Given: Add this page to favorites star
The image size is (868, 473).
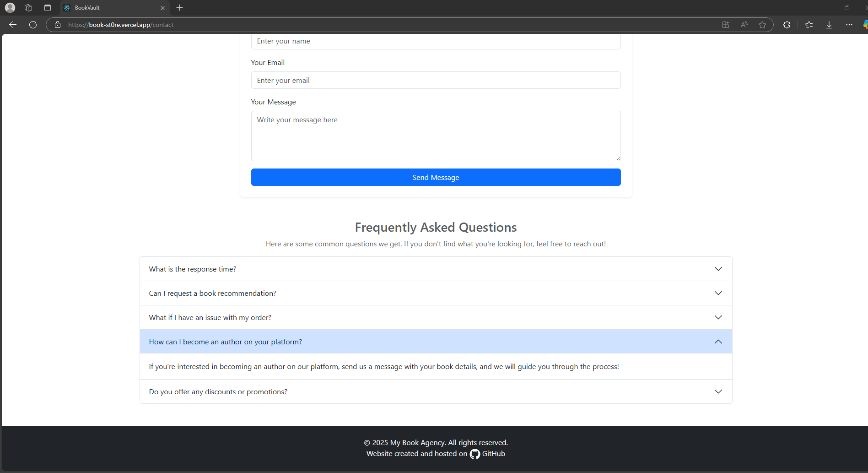Looking at the screenshot, I should (x=762, y=25).
